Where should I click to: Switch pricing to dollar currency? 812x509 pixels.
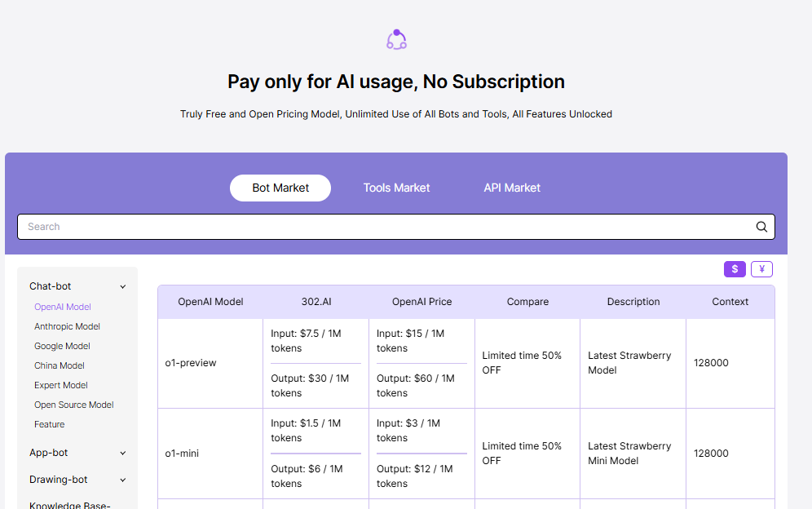pyautogui.click(x=735, y=269)
